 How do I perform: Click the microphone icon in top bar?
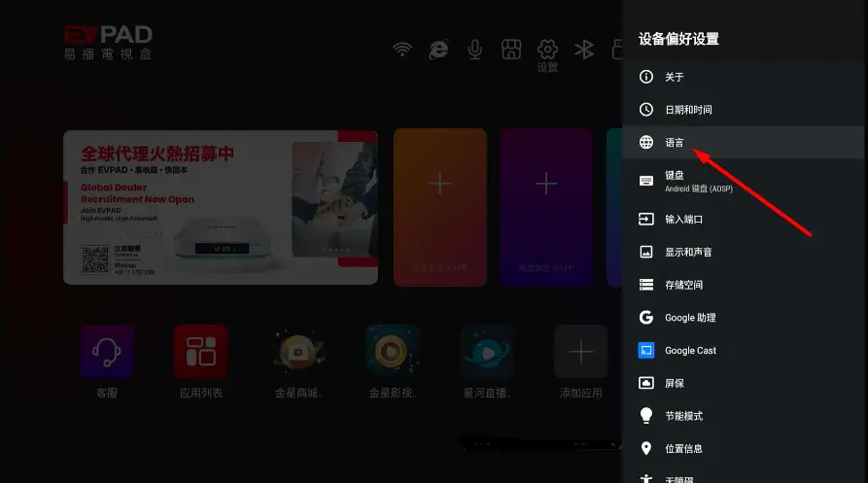coord(475,50)
